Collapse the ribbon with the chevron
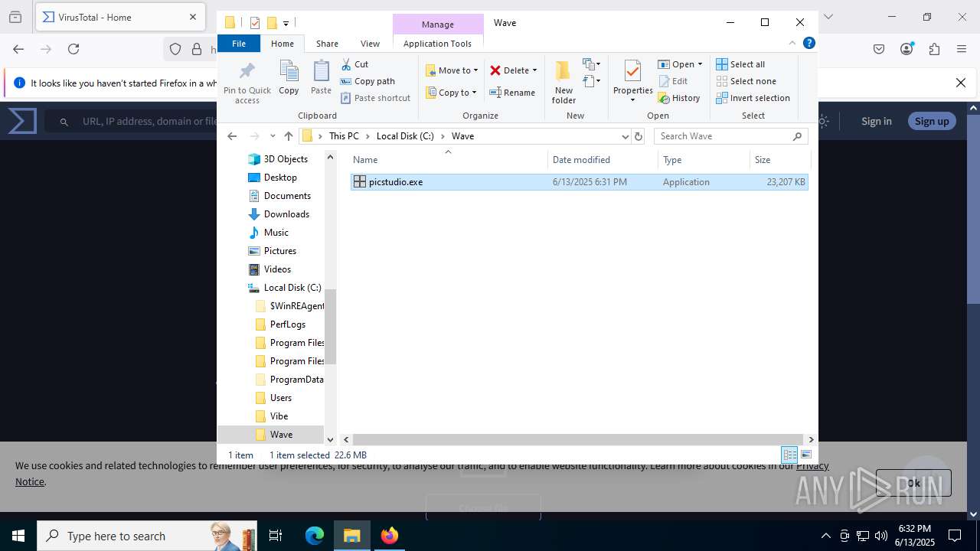 click(x=792, y=44)
